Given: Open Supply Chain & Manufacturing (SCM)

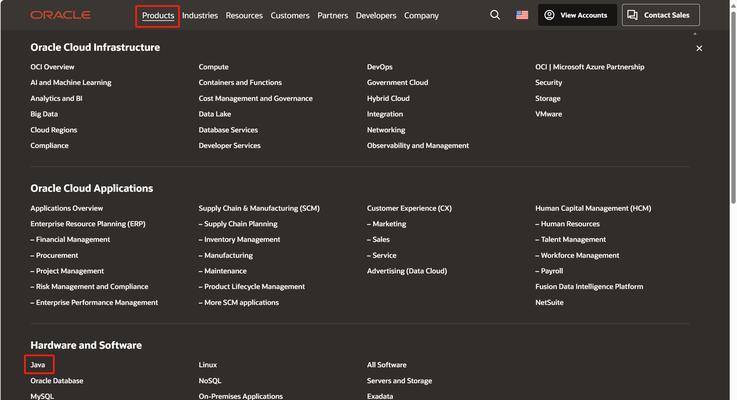Looking at the screenshot, I should tap(259, 208).
